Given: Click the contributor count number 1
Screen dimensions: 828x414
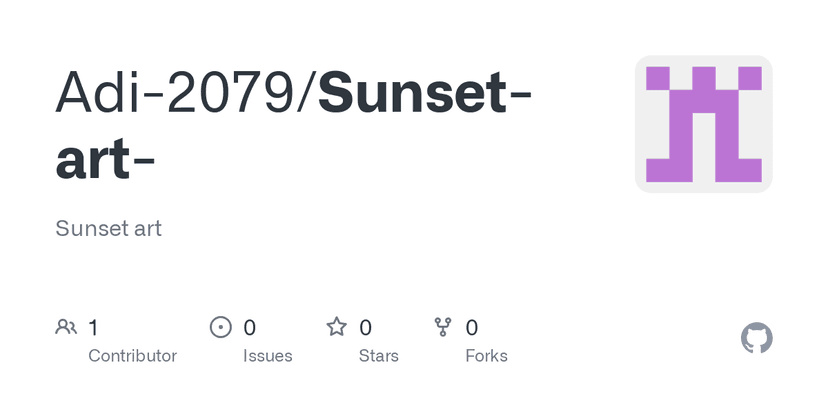Looking at the screenshot, I should (x=93, y=327).
